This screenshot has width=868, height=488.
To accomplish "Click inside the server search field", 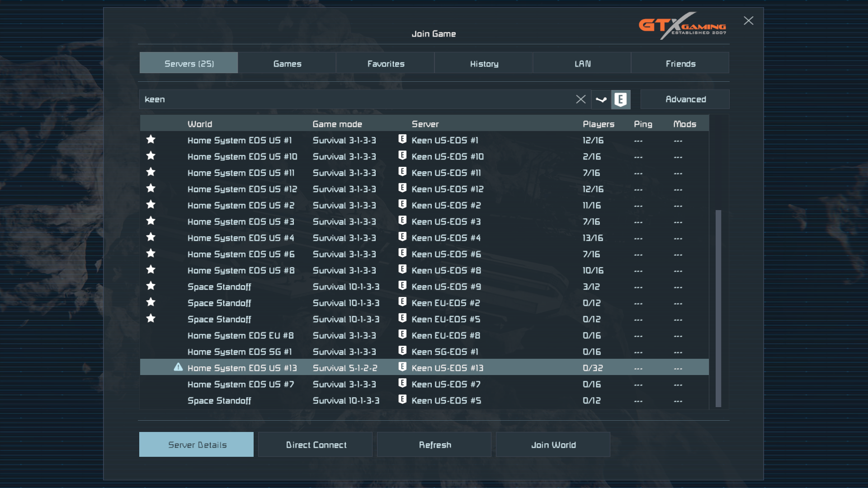I will tap(353, 99).
